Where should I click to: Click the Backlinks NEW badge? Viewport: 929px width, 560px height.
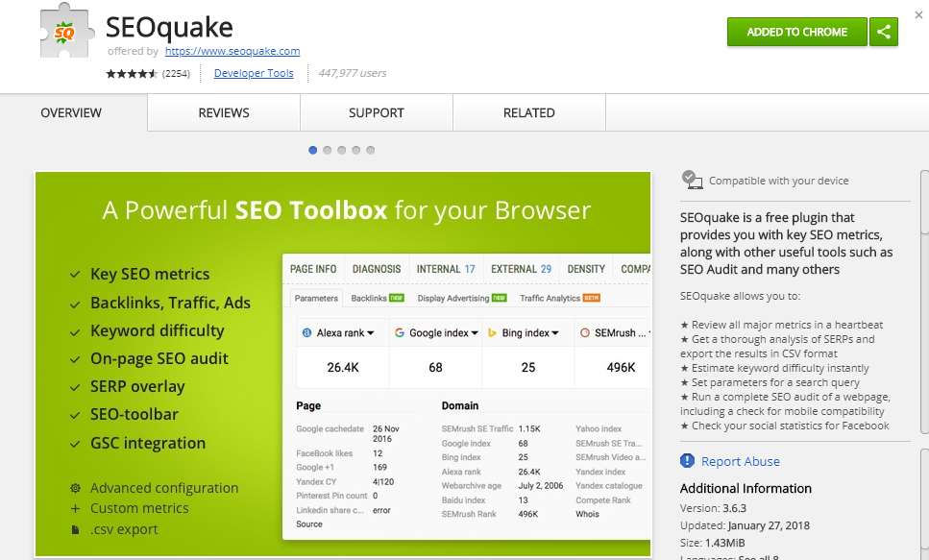(397, 298)
